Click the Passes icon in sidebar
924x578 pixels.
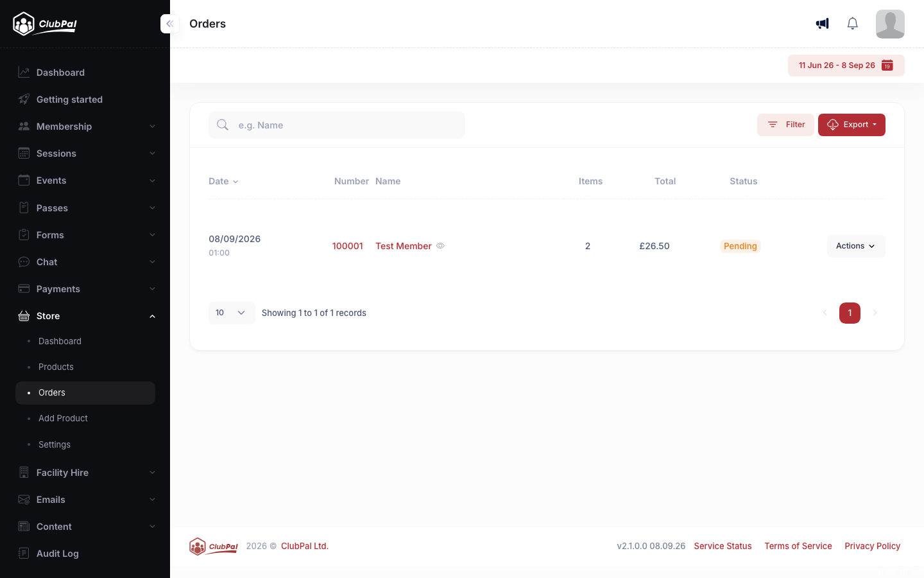pyautogui.click(x=24, y=208)
